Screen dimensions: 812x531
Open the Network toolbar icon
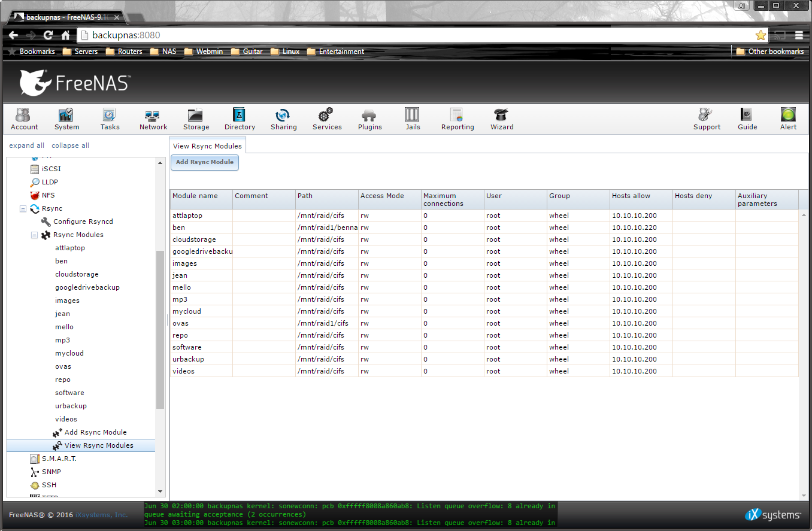pyautogui.click(x=153, y=119)
